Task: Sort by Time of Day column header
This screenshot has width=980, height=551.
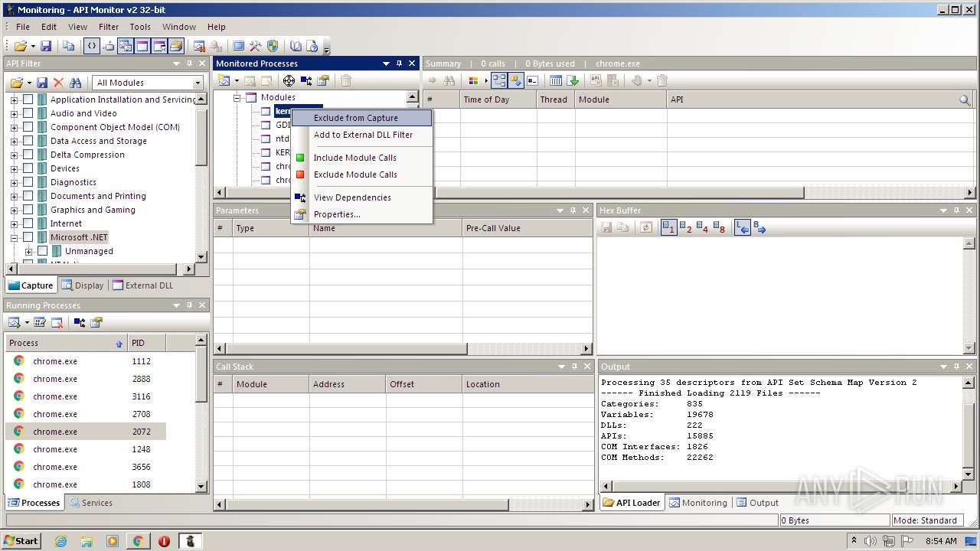Action: click(498, 99)
